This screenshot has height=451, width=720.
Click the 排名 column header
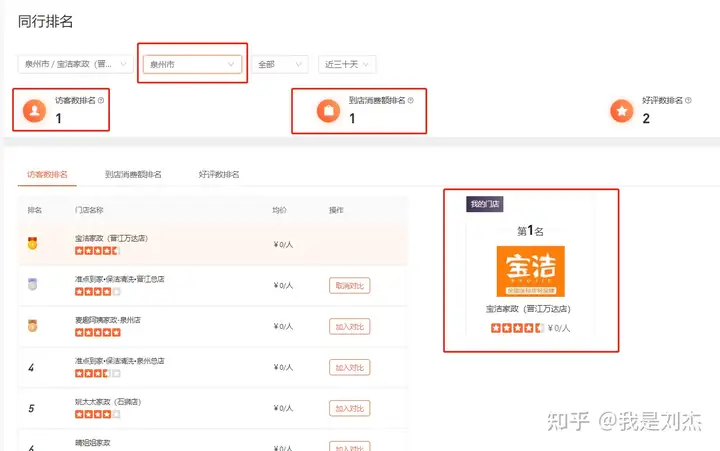(34, 210)
